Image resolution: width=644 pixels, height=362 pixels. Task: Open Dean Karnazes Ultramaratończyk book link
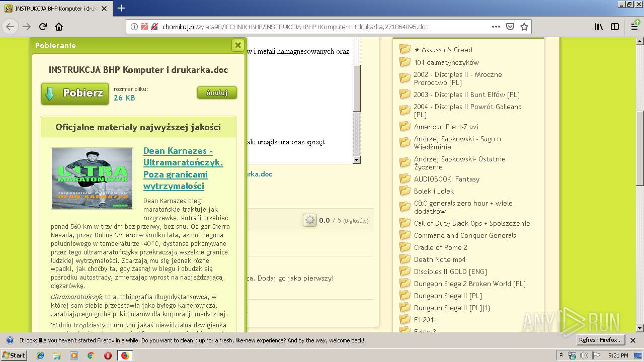coord(183,168)
